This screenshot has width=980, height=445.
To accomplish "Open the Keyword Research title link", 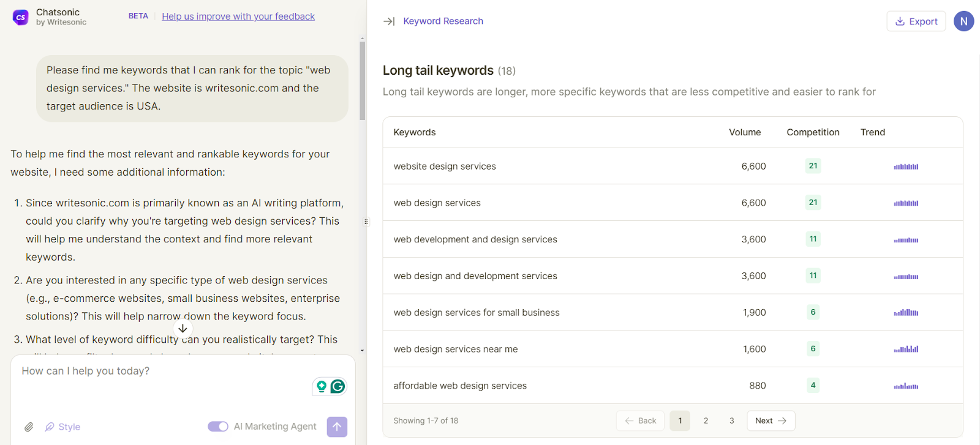I will click(x=443, y=21).
